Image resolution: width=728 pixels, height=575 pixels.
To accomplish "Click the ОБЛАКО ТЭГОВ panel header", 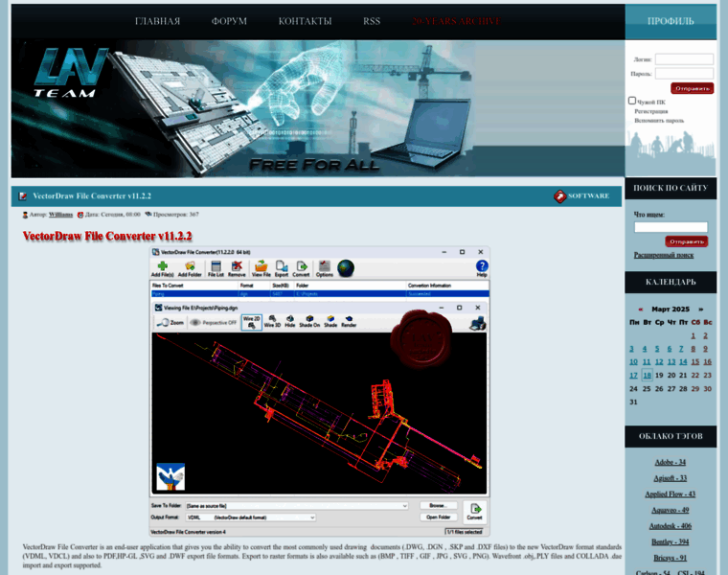I will (671, 437).
